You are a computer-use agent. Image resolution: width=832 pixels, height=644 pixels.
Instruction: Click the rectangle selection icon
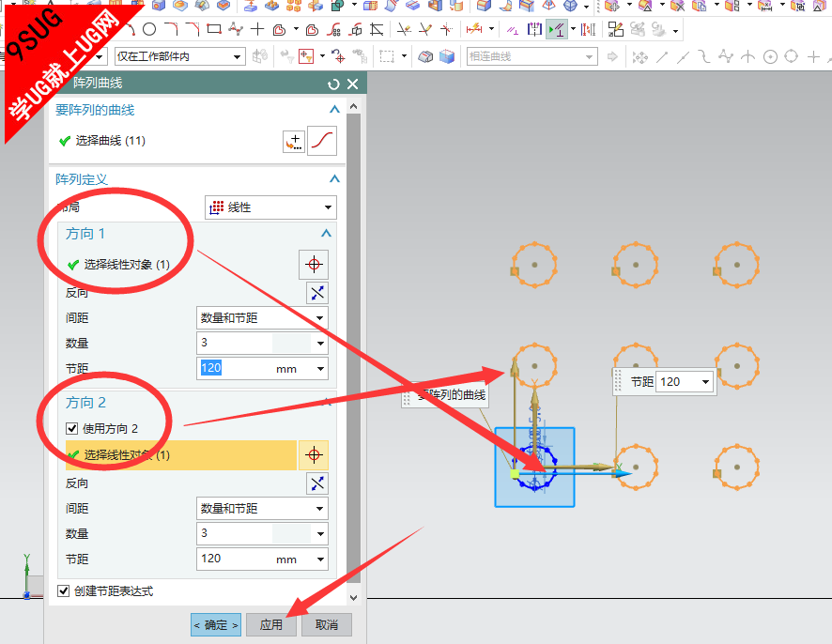click(387, 56)
